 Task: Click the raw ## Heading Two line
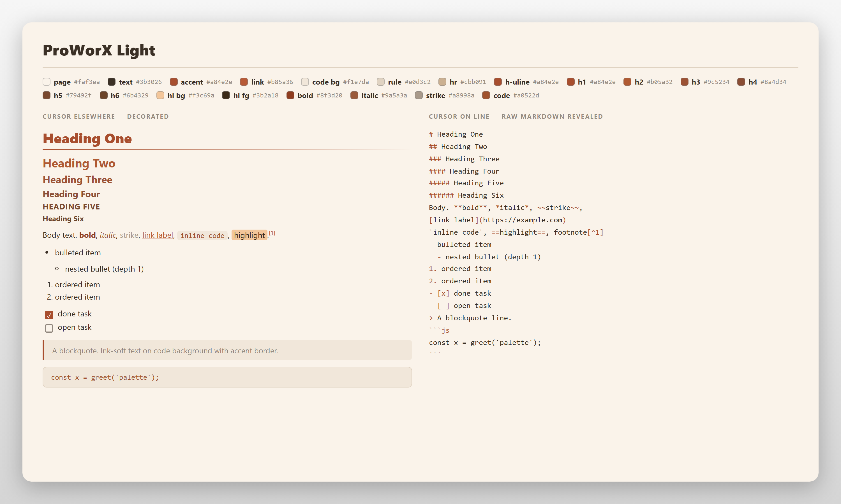[x=458, y=146]
